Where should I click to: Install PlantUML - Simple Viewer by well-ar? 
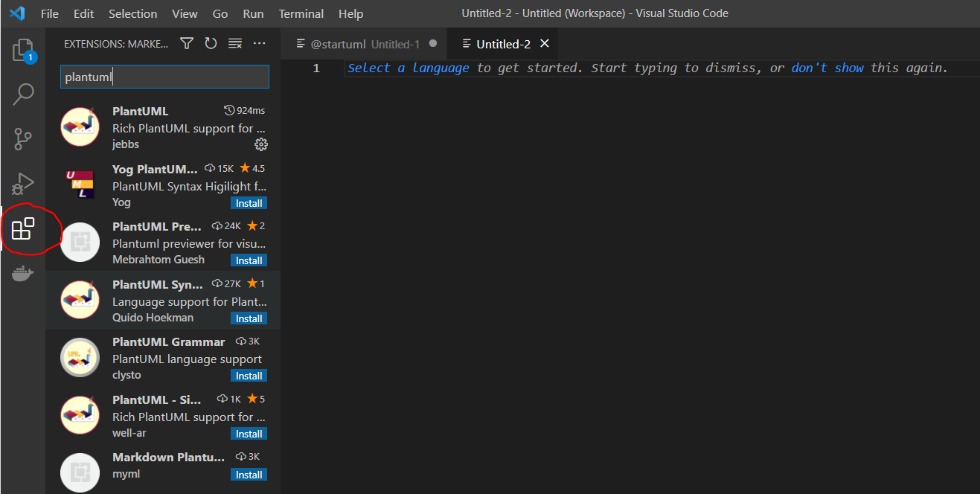[x=249, y=434]
